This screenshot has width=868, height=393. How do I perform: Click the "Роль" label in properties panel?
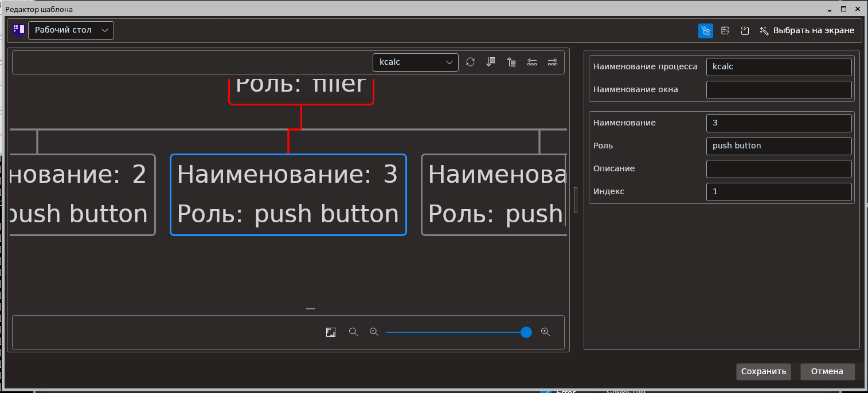(x=603, y=146)
